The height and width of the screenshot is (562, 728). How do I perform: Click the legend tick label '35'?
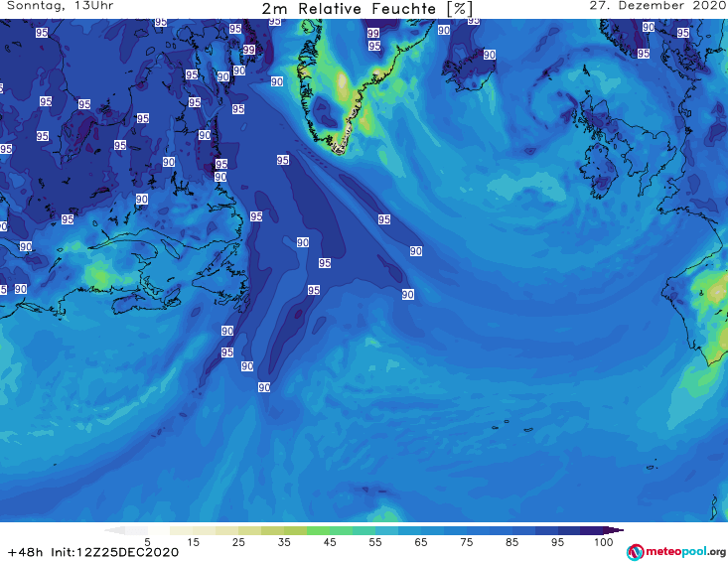284,542
